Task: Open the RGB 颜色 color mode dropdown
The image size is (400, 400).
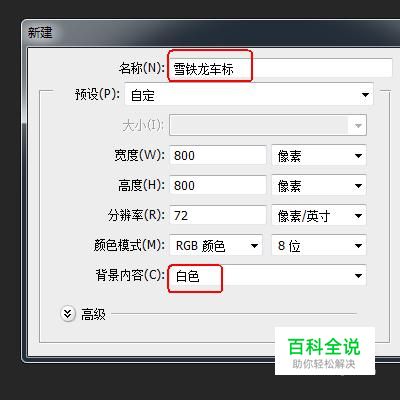Action: pyautogui.click(x=216, y=246)
